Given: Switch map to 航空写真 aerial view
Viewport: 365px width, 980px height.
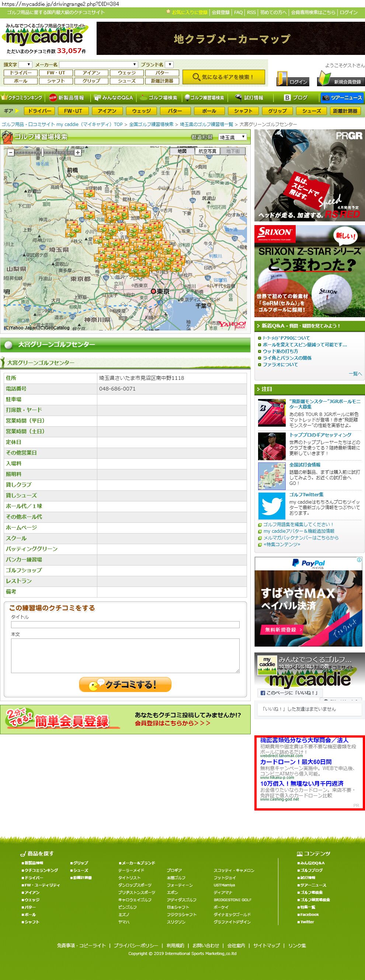Looking at the screenshot, I should point(208,151).
